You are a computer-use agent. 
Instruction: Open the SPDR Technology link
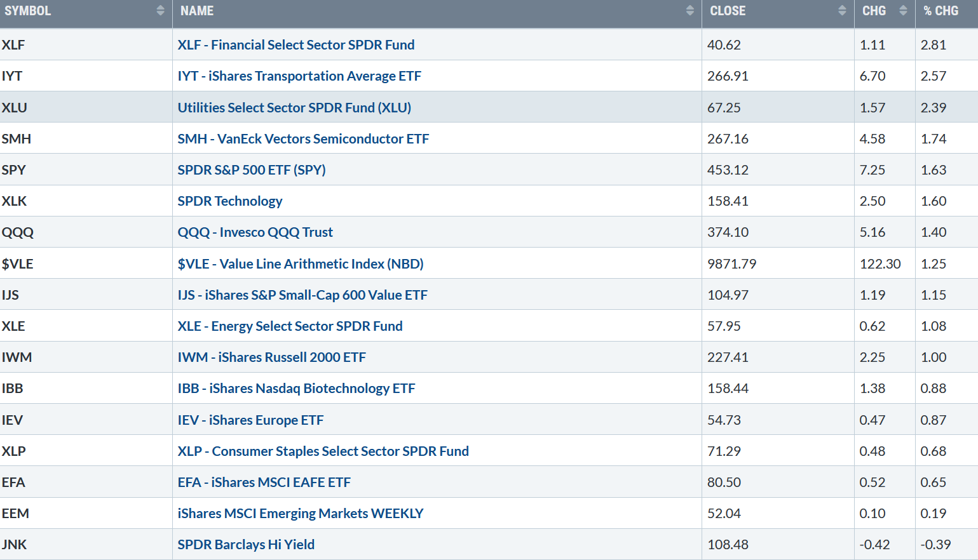pyautogui.click(x=230, y=201)
